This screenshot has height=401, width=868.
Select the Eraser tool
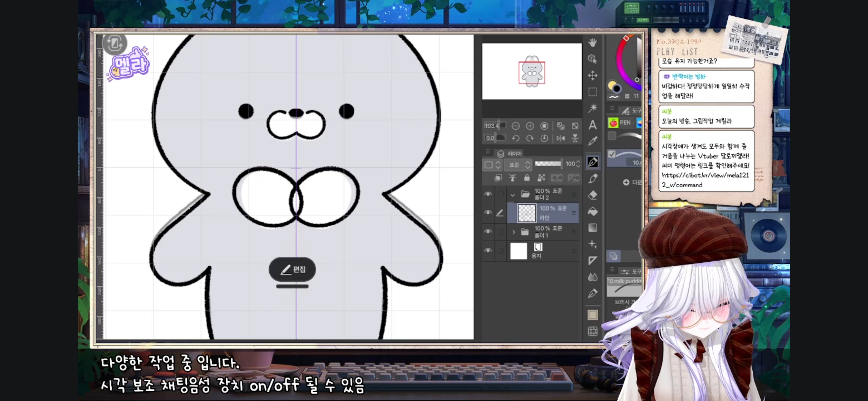tap(593, 195)
